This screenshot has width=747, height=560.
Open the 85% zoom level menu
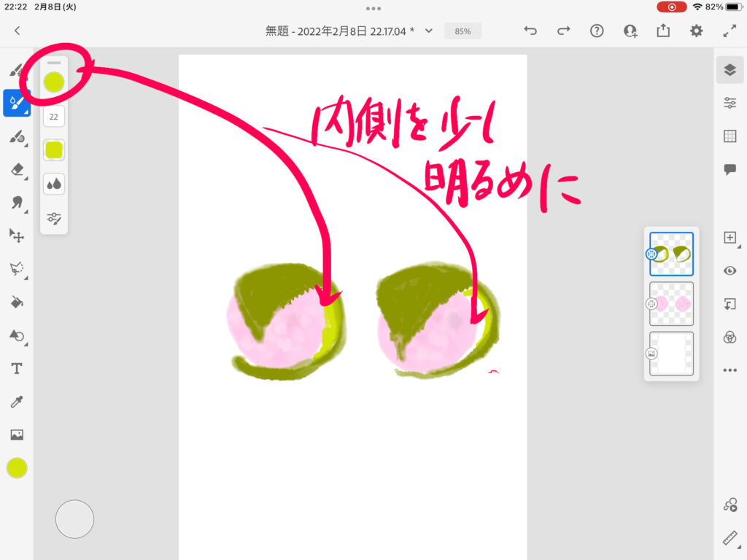[462, 31]
